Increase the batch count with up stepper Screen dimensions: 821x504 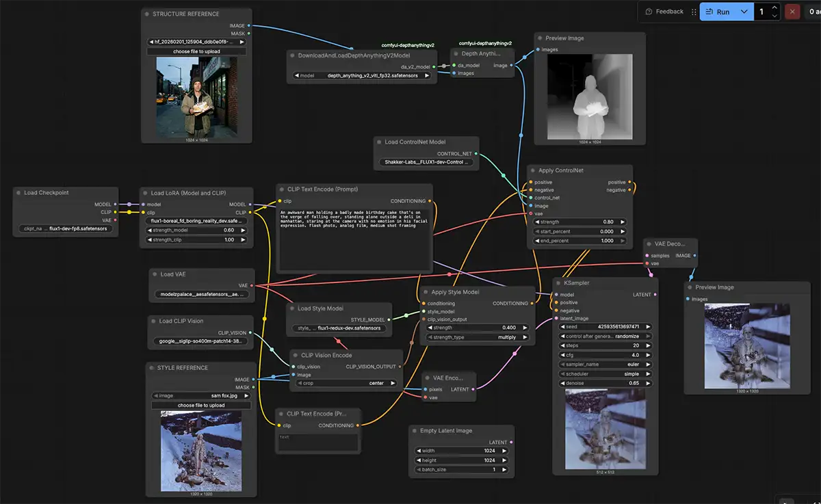click(x=774, y=8)
